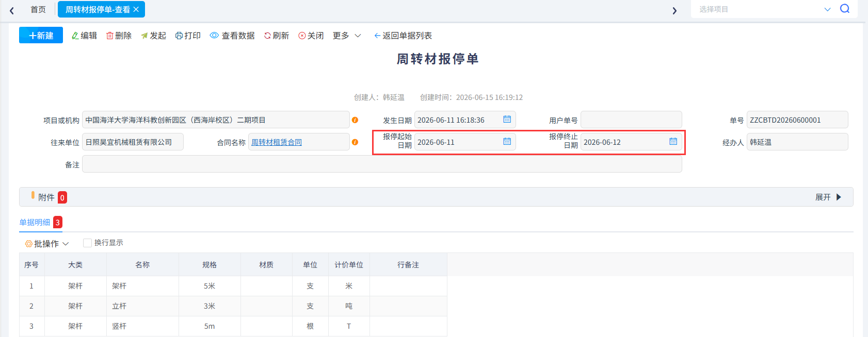The width and height of the screenshot is (868, 337).
Task: Click the 单号 field
Action: coord(797,120)
